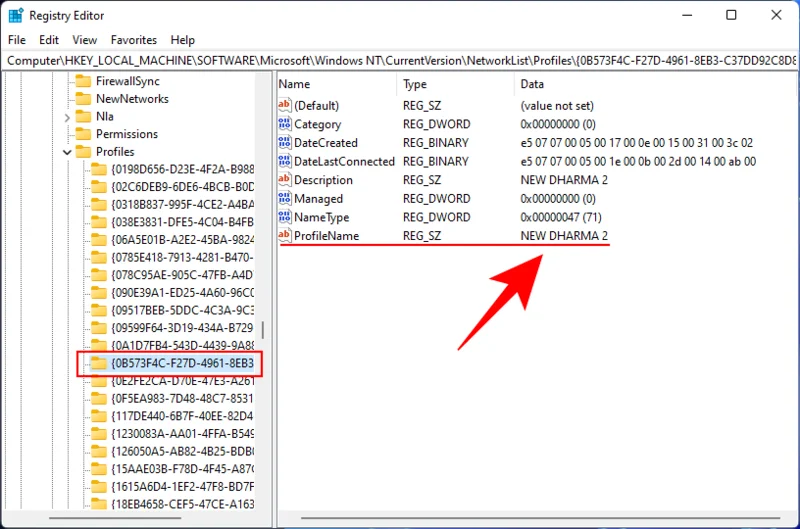Click the DateCreated binary value icon
Image resolution: width=800 pixels, height=529 pixels.
(285, 143)
